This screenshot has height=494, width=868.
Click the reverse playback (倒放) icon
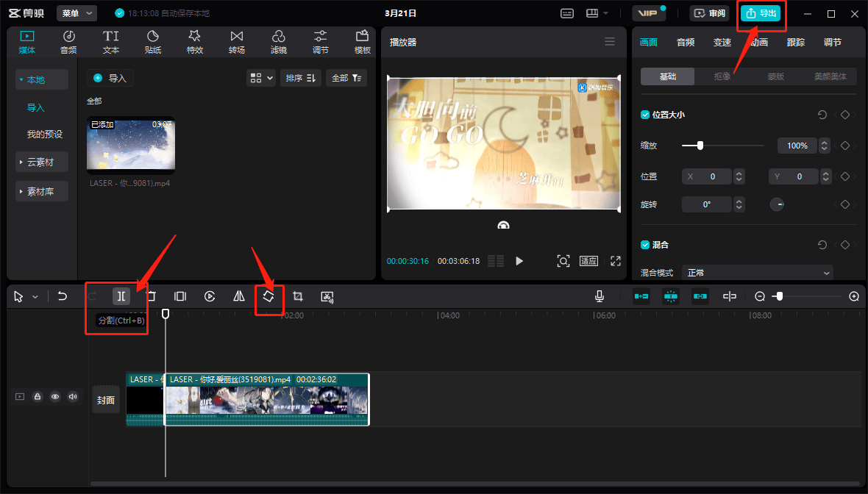click(x=210, y=296)
